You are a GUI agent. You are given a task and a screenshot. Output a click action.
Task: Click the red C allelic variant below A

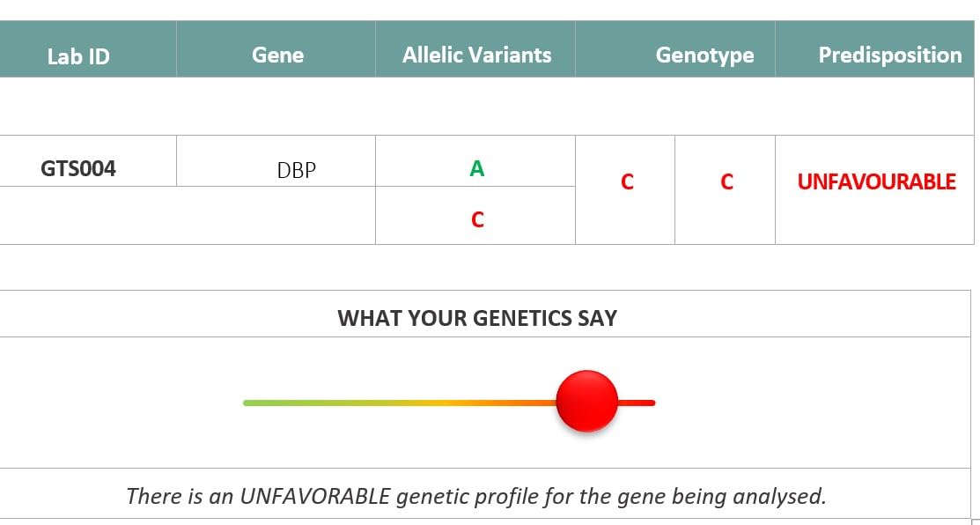pos(477,219)
